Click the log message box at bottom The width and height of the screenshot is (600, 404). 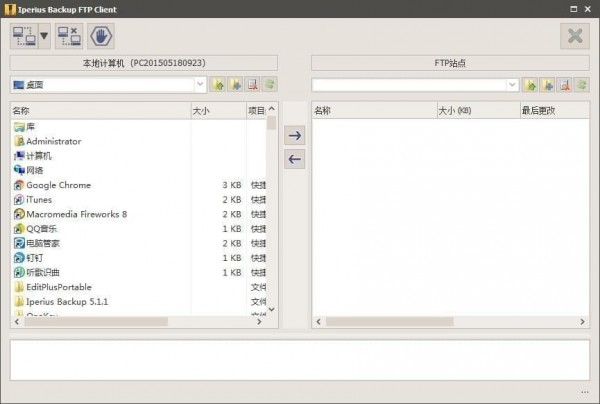(x=299, y=360)
